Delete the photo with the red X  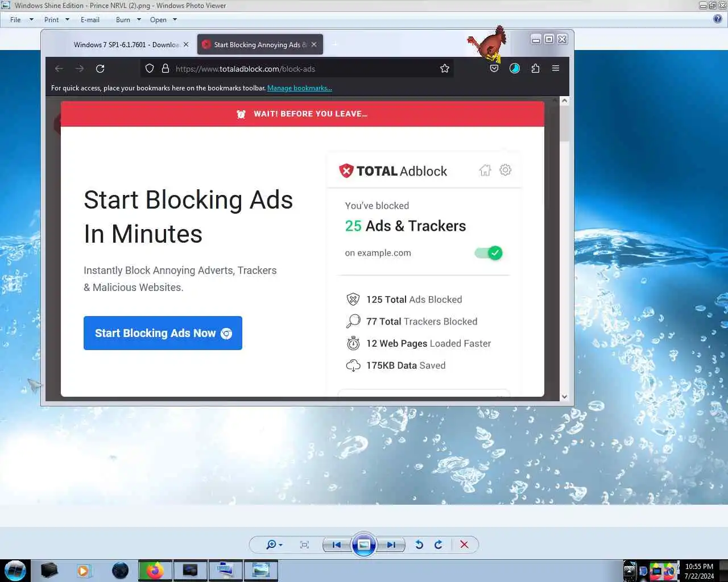coord(464,544)
